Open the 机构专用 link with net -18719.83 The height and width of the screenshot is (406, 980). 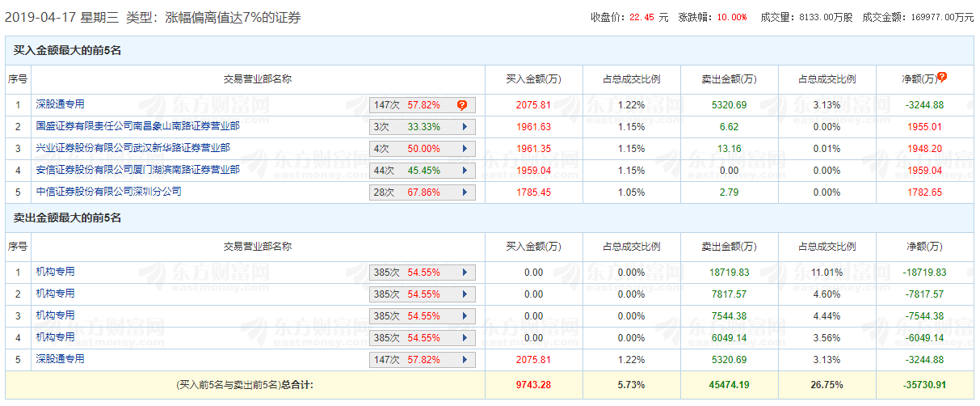(55, 272)
